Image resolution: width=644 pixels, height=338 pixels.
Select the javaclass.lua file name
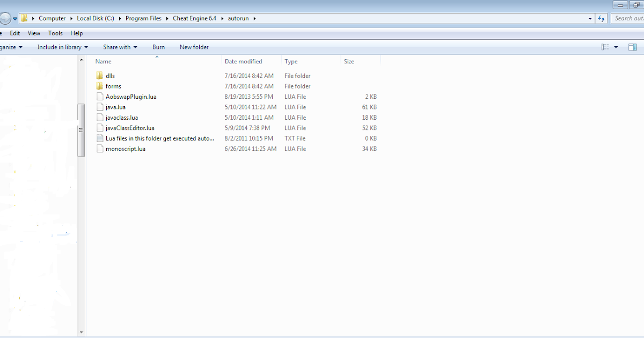122,117
